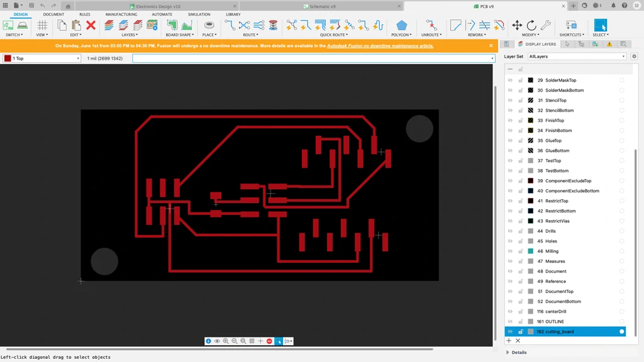644x362 pixels.
Task: Click the large Select tool icon
Action: tap(601, 25)
